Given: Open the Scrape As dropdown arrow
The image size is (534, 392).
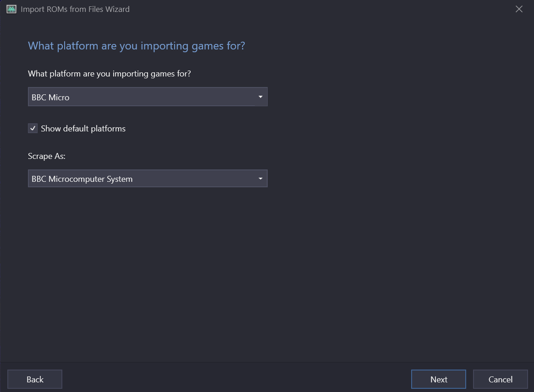Looking at the screenshot, I should pyautogui.click(x=260, y=179).
